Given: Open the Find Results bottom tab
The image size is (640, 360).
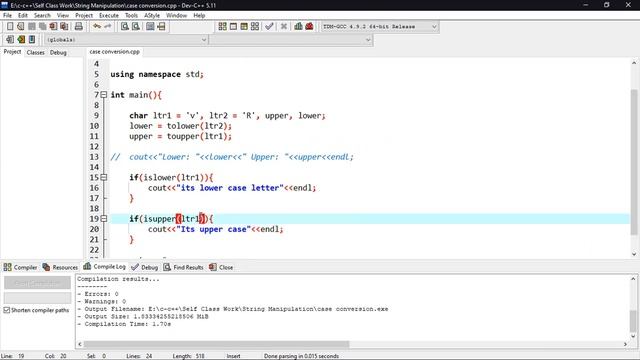Looking at the screenshot, I should point(184,267).
